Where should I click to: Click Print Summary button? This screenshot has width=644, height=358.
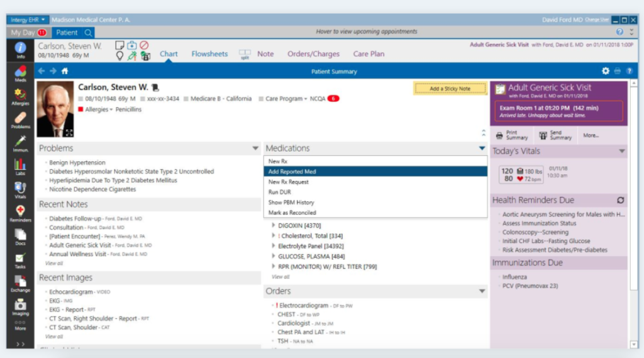pos(512,135)
